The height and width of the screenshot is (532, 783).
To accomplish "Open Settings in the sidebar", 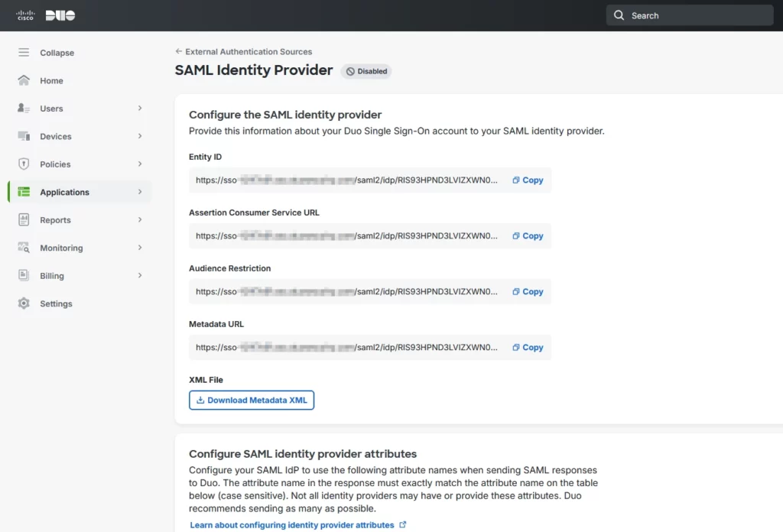I will pos(56,304).
